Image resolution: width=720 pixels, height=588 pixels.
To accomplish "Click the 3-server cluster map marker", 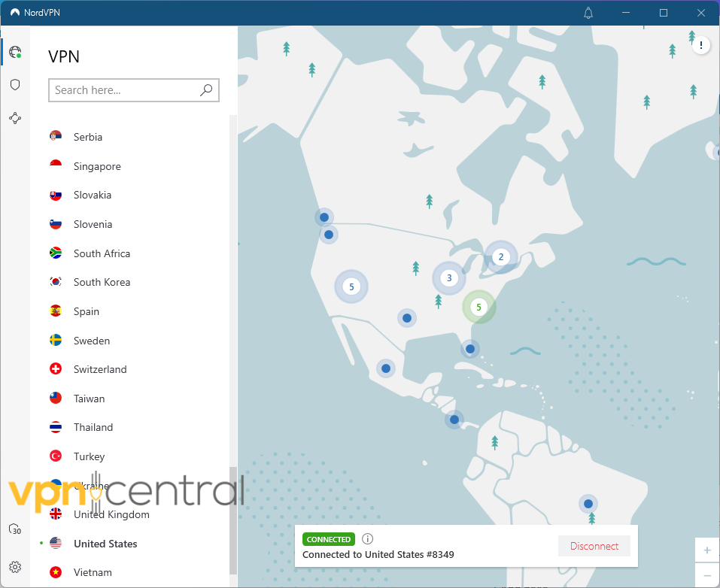I will click(449, 278).
